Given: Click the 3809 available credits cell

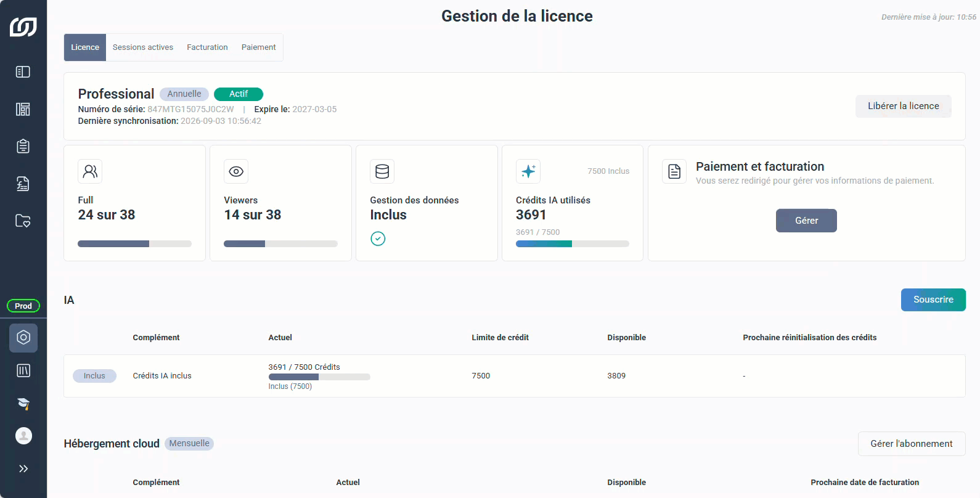Looking at the screenshot, I should point(616,376).
